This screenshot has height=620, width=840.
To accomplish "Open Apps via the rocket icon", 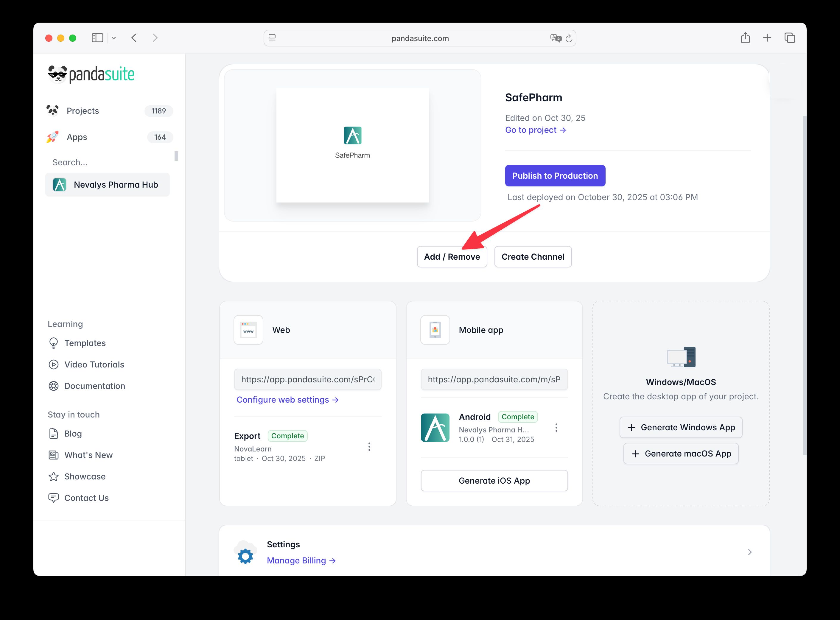I will (53, 137).
